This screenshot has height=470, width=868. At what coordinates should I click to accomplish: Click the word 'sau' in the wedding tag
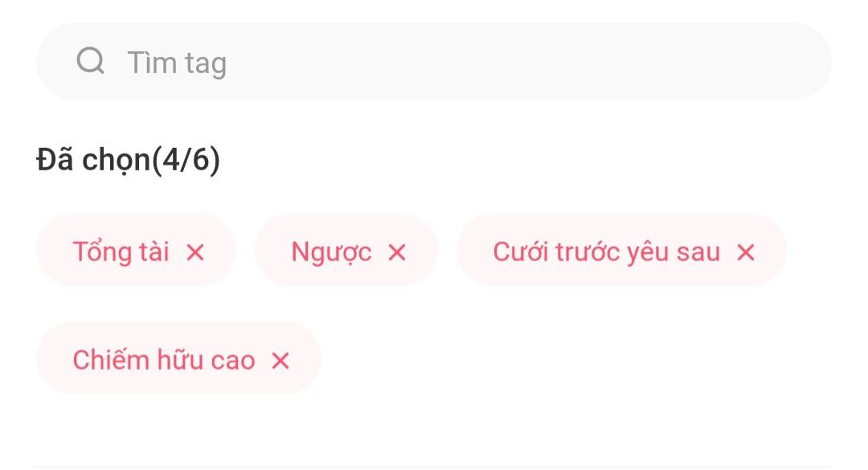[698, 252]
